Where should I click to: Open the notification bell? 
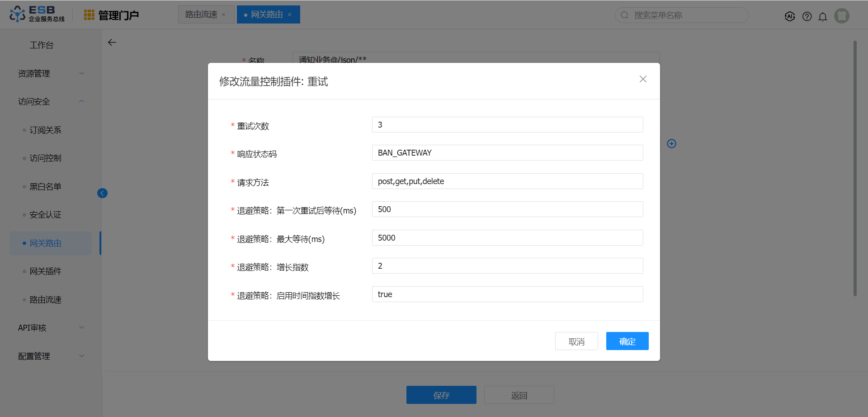pos(823,17)
